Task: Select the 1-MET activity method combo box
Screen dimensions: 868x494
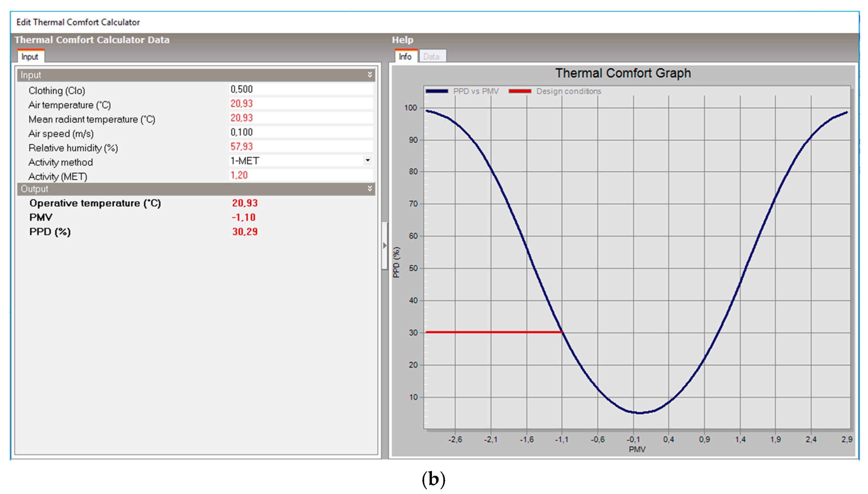Action: (x=295, y=161)
